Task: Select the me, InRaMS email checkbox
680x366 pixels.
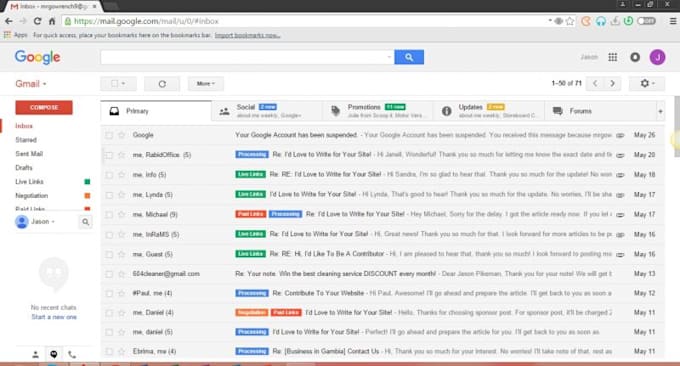Action: 109,235
